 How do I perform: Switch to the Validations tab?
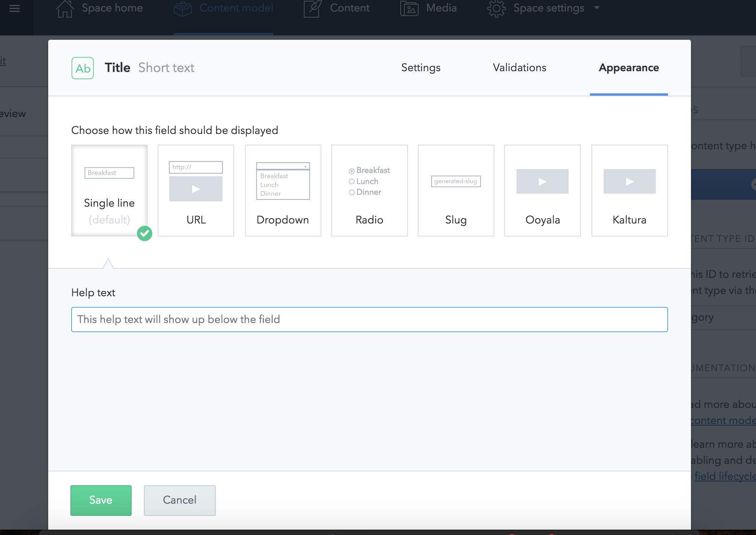519,68
